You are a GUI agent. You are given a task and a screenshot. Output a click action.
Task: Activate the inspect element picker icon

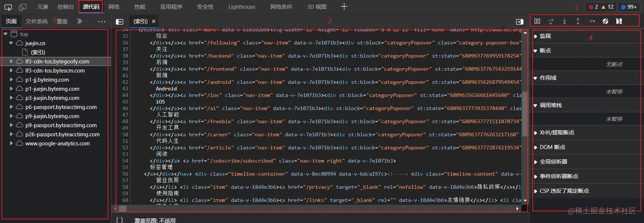coord(8,7)
